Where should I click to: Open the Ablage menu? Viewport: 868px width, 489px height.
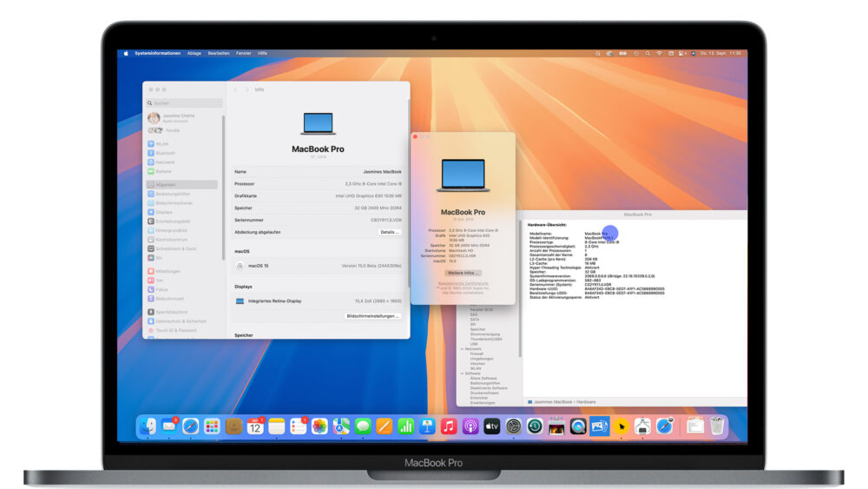[x=194, y=53]
